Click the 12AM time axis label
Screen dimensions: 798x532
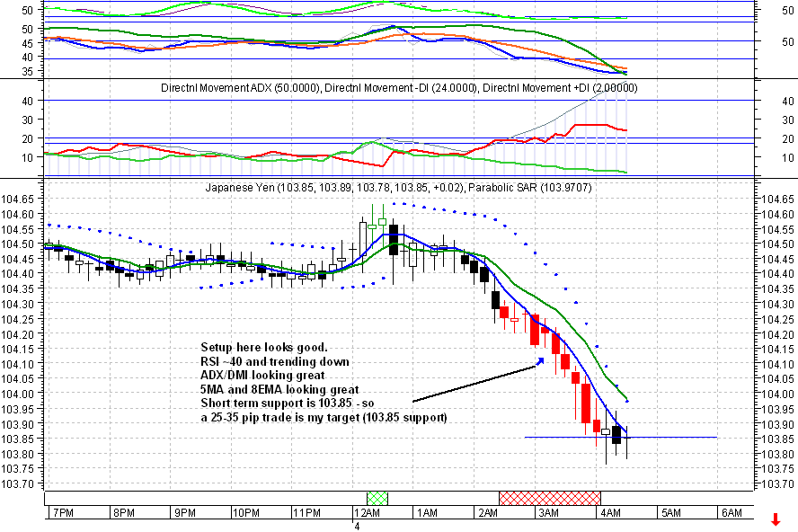click(367, 512)
